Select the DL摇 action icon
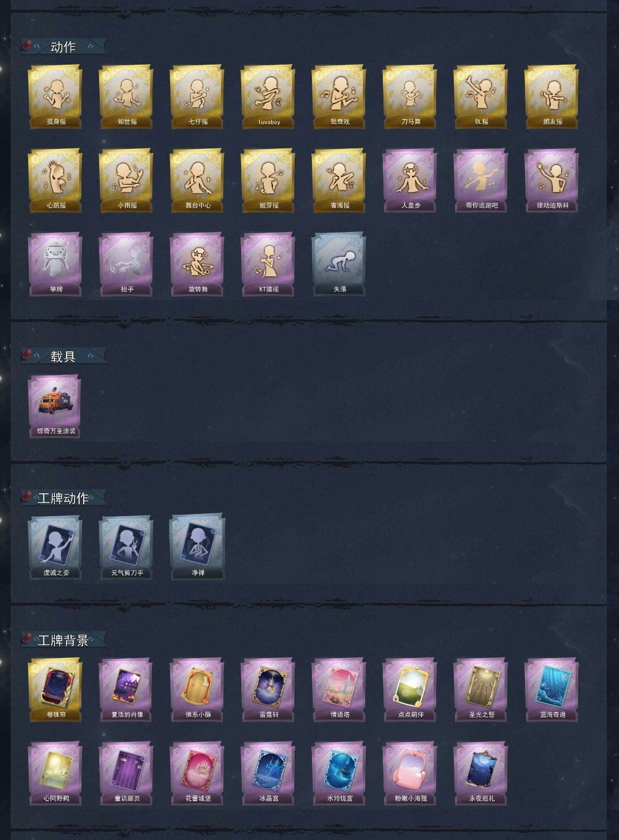The width and height of the screenshot is (619, 840). pos(480,96)
